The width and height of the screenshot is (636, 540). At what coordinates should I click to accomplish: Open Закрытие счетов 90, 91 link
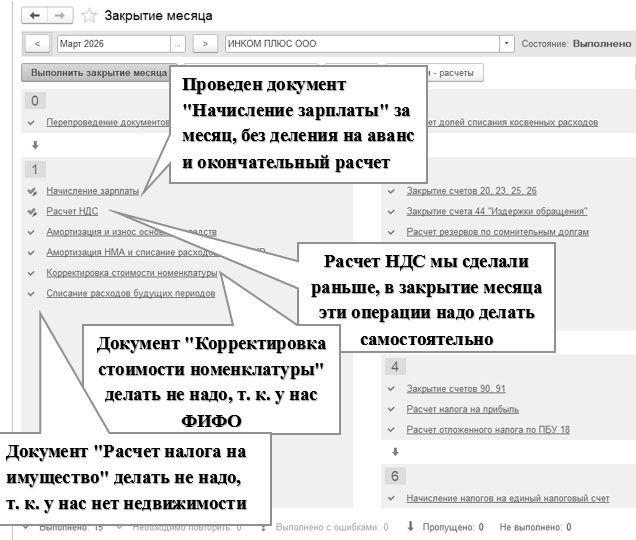[x=456, y=389]
